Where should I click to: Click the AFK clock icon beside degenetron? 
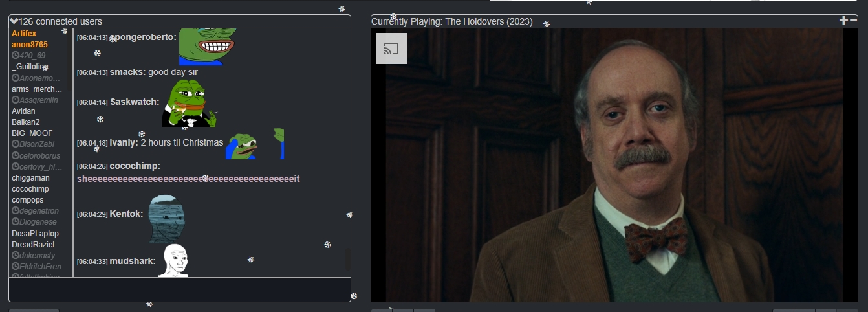pos(16,211)
